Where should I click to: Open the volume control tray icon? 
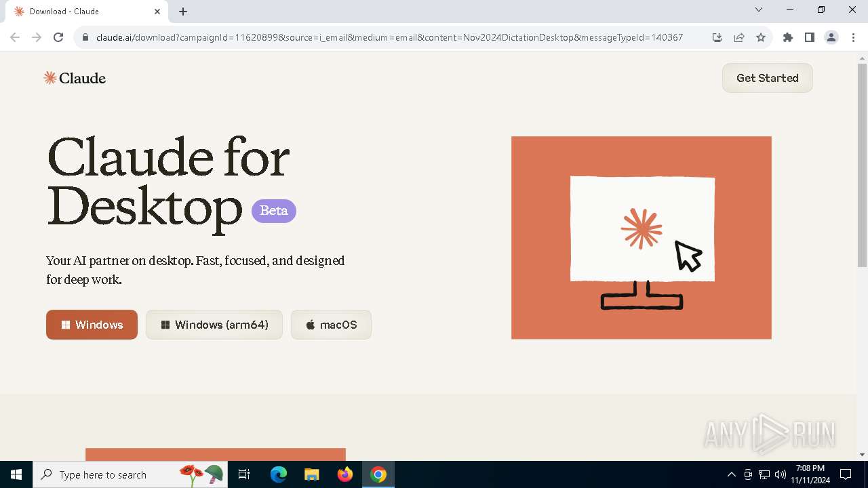[x=781, y=474]
